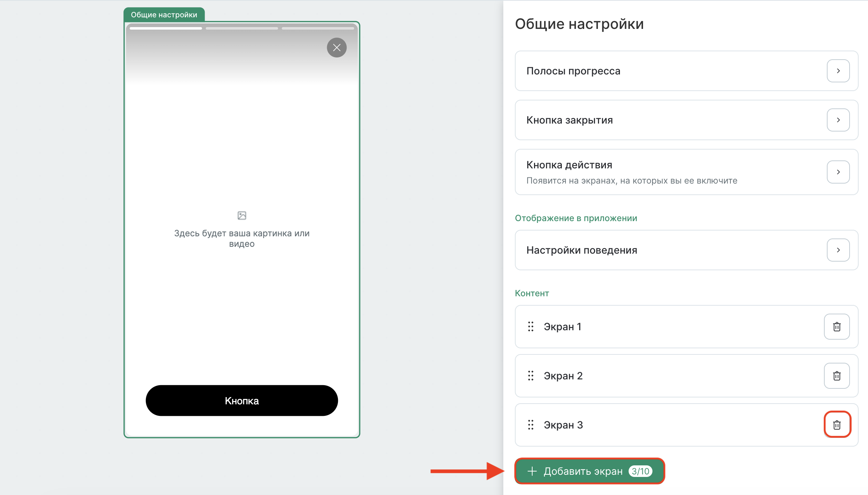Click the image placeholder icon in the preview
The height and width of the screenshot is (495, 868).
[242, 215]
